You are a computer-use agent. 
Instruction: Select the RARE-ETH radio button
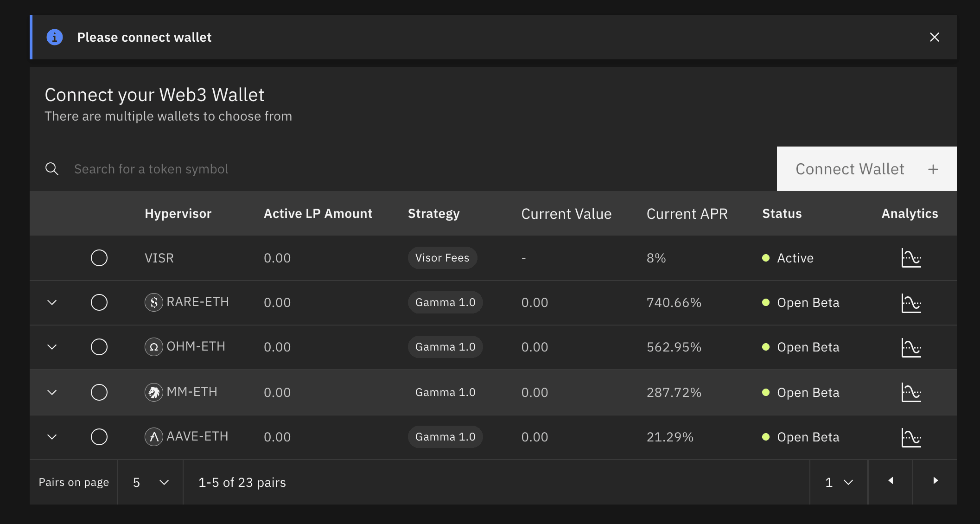tap(99, 302)
